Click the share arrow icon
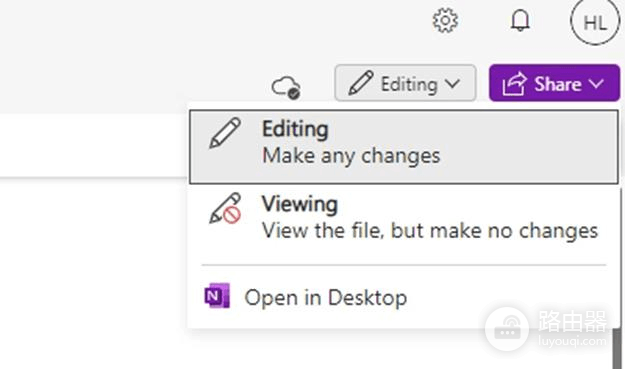This screenshot has height=369, width=625. point(514,84)
